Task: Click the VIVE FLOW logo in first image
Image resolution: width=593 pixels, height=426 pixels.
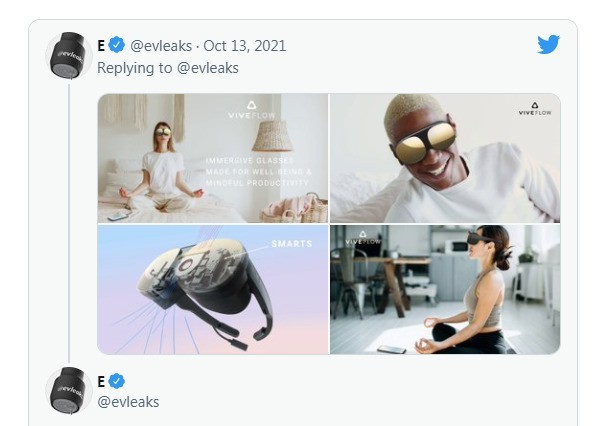Action: pos(251,110)
